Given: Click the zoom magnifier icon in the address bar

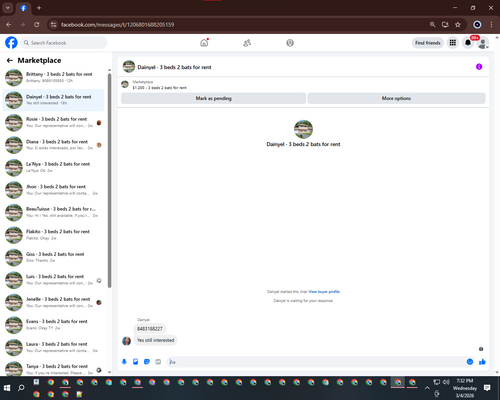Looking at the screenshot, I should coord(432,25).
